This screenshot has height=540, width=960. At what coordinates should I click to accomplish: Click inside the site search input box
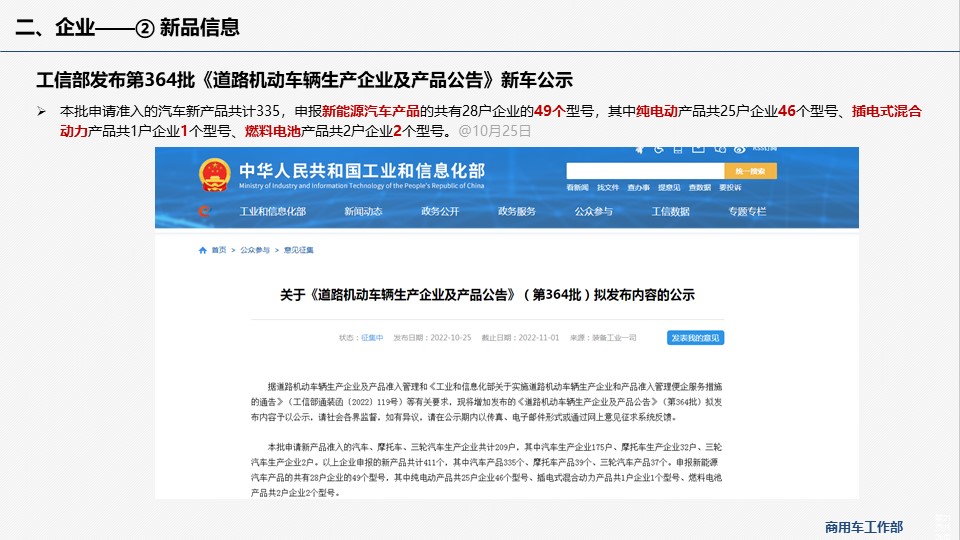[x=645, y=171]
